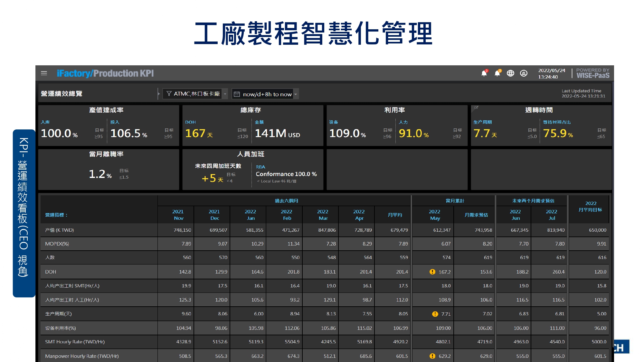Viewport: 644px width, 362px height.
Task: Click the red-badge notification bell
Action: point(484,73)
